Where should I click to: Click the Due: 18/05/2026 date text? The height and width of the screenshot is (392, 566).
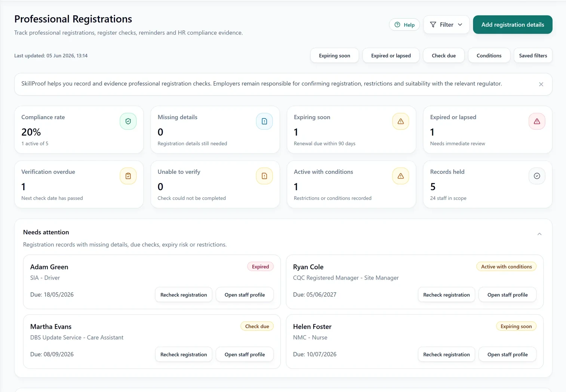coord(52,294)
